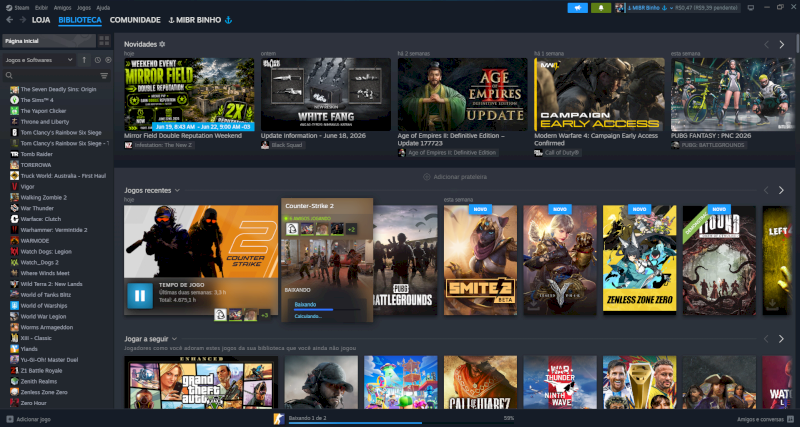Open the MIBR Binho account dropdown
800x427 pixels.
(x=649, y=8)
